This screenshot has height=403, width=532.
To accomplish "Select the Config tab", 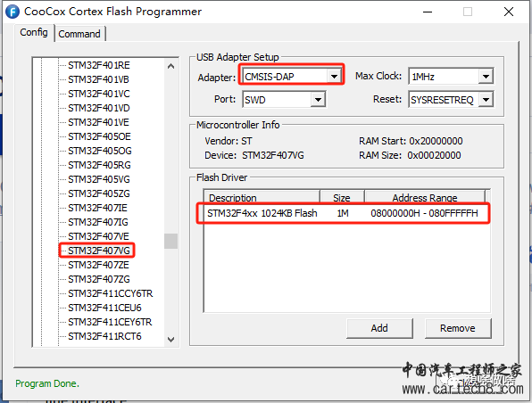I will click(34, 32).
